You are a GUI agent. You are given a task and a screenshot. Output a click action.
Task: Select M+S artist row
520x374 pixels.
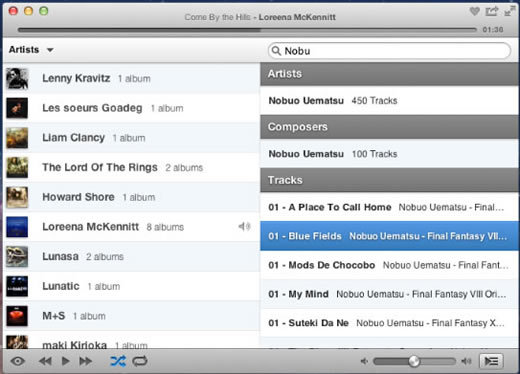click(x=131, y=316)
